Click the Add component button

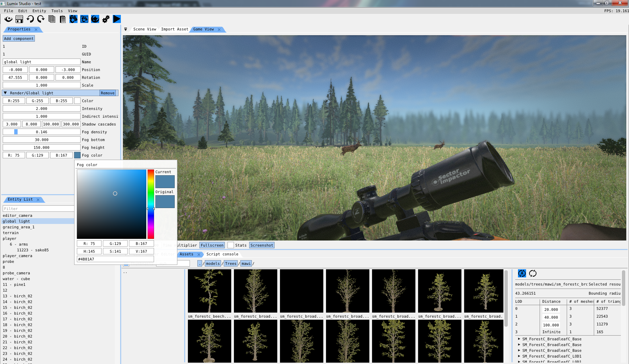click(19, 39)
